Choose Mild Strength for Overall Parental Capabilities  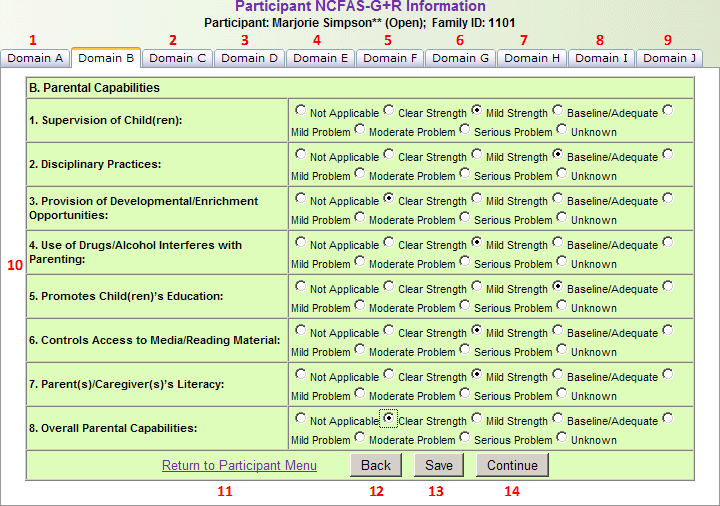point(477,419)
